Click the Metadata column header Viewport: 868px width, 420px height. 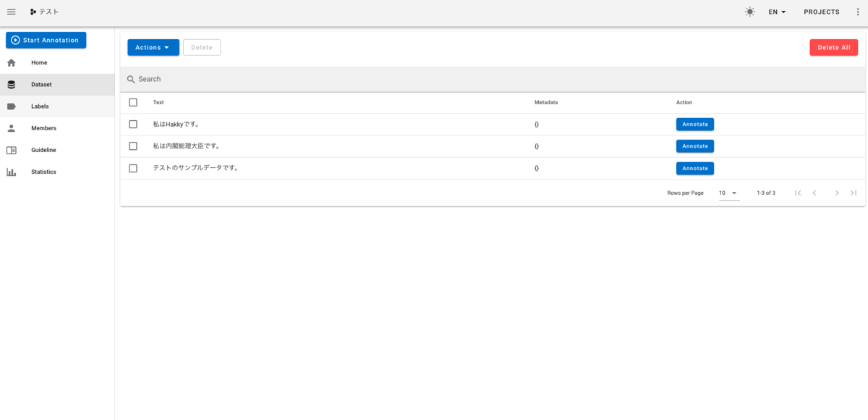(546, 103)
